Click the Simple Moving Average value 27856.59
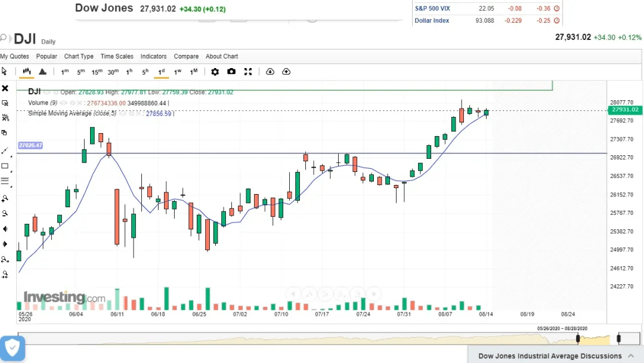The image size is (644, 363). [x=159, y=113]
